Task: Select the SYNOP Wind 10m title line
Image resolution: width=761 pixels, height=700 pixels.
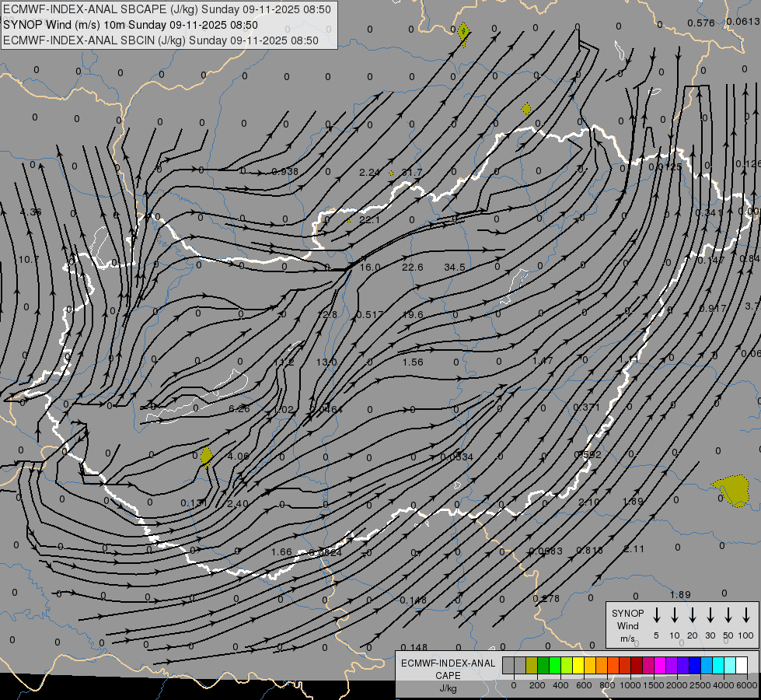Action: pyautogui.click(x=131, y=25)
